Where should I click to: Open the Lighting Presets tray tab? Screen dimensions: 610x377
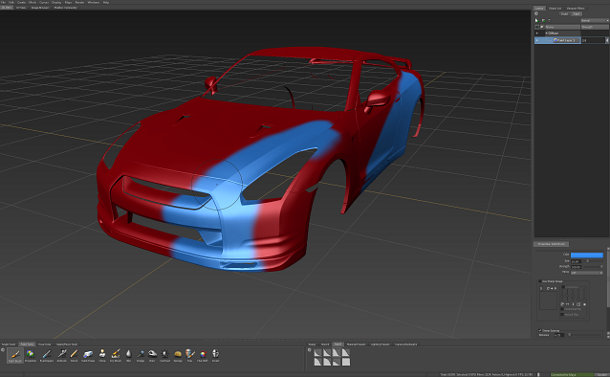[380, 344]
